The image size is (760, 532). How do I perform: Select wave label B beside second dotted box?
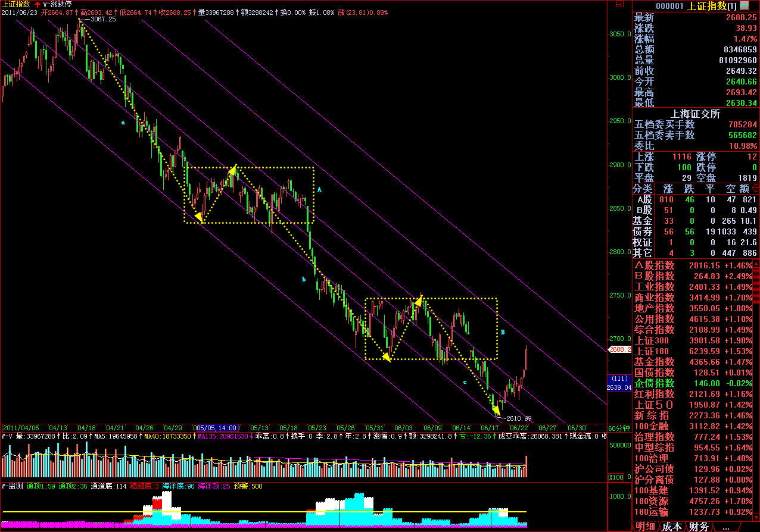(503, 332)
